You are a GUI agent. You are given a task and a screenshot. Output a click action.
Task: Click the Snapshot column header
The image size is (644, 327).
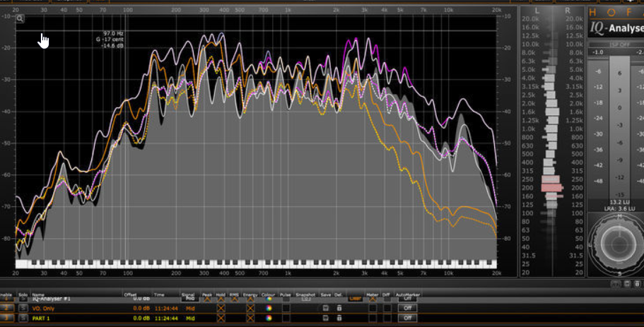coord(305,295)
